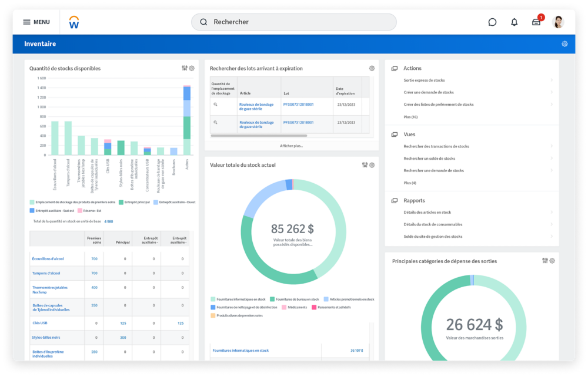588x377 pixels.
Task: Click the Rechercher search field
Action: pos(294,22)
